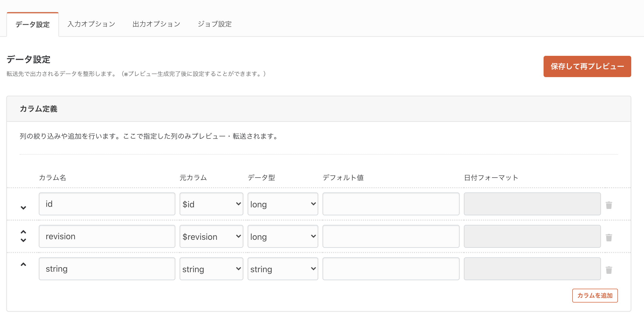Focus the default value field for id row
644x319 pixels.
pyautogui.click(x=391, y=204)
